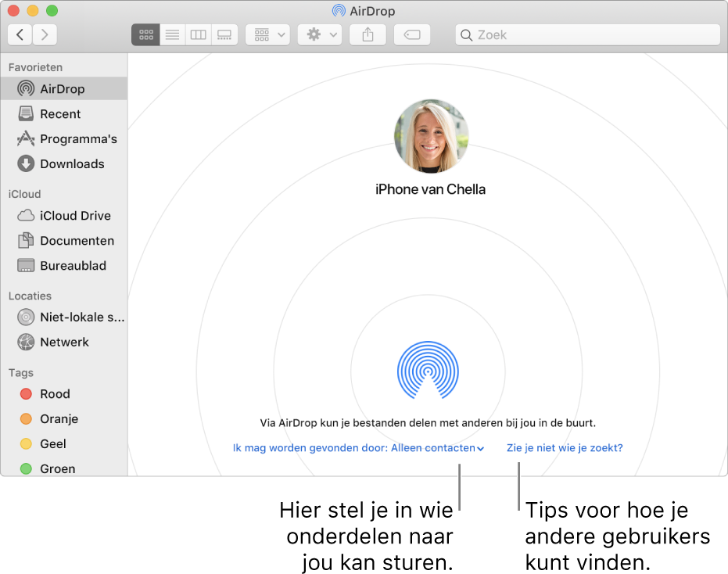Click the red Rood tag dot
Screen dimensions: 728x574
(x=26, y=394)
